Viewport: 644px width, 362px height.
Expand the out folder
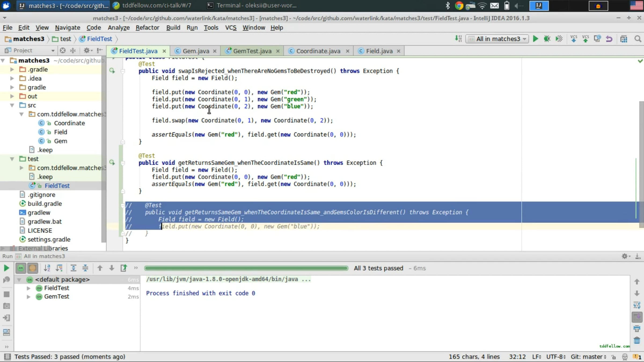coord(12,96)
